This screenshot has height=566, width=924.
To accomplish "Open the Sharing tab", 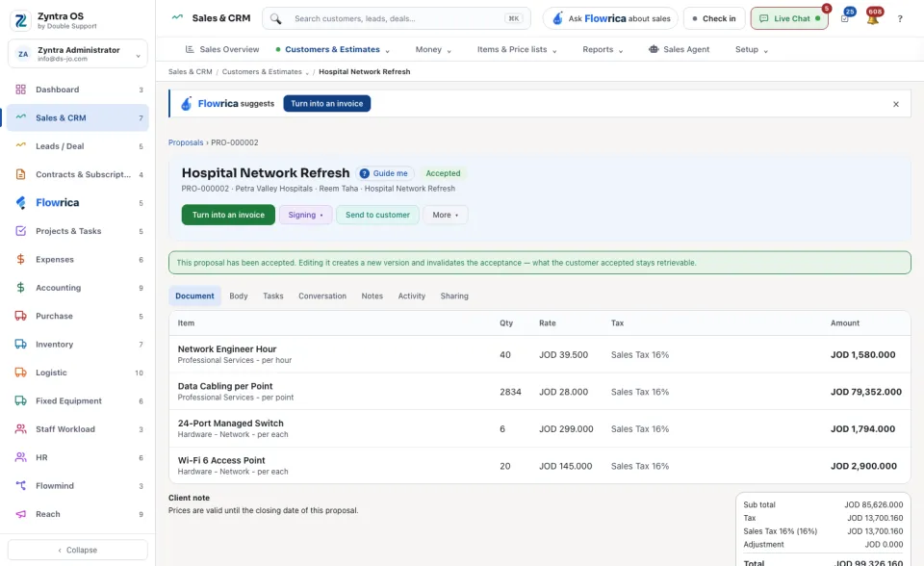I will pos(454,296).
